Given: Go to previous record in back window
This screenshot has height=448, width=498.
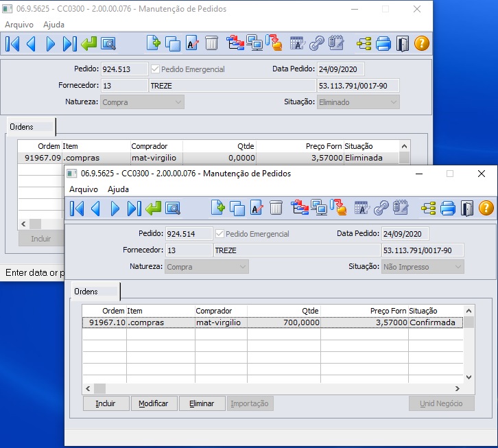Looking at the screenshot, I should [31, 44].
